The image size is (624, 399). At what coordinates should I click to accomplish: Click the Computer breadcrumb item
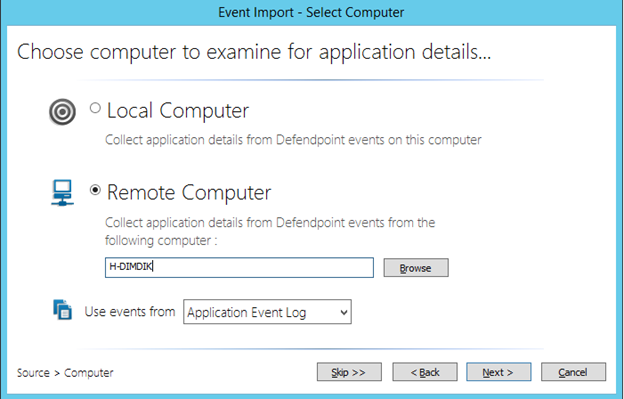point(89,373)
